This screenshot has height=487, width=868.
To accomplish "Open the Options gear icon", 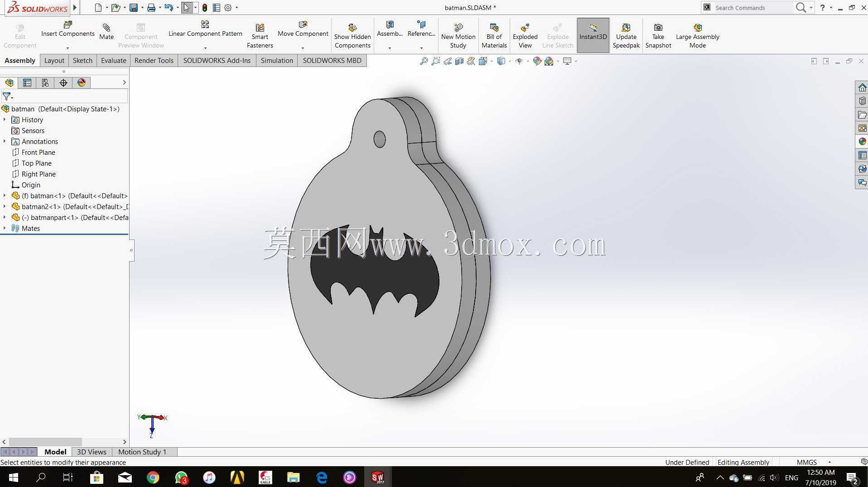I will pyautogui.click(x=228, y=8).
